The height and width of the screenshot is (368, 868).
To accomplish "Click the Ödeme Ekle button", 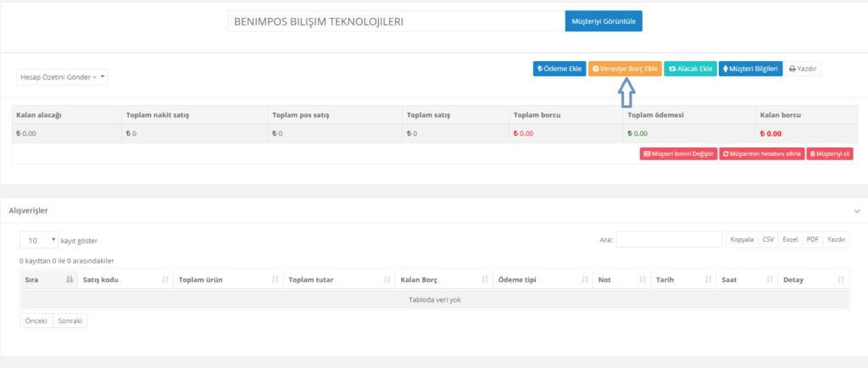I will [x=559, y=69].
